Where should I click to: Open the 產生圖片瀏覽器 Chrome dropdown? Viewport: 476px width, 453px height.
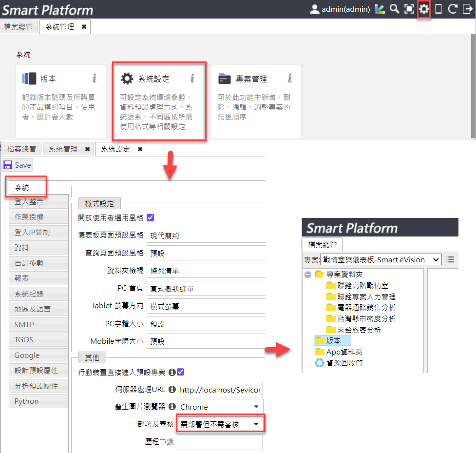click(x=220, y=407)
